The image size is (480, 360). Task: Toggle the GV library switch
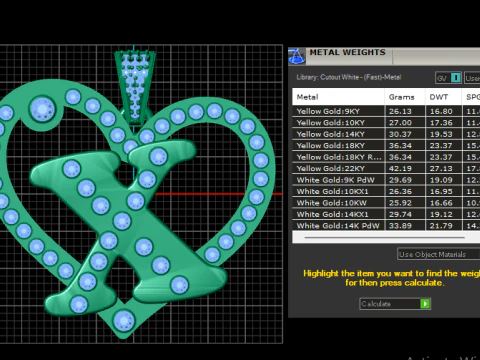(448, 78)
